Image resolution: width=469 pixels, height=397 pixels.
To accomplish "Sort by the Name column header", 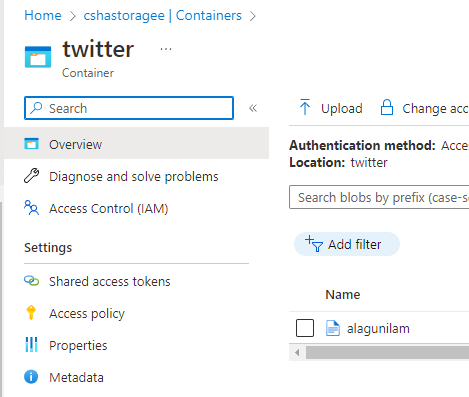I will (343, 294).
